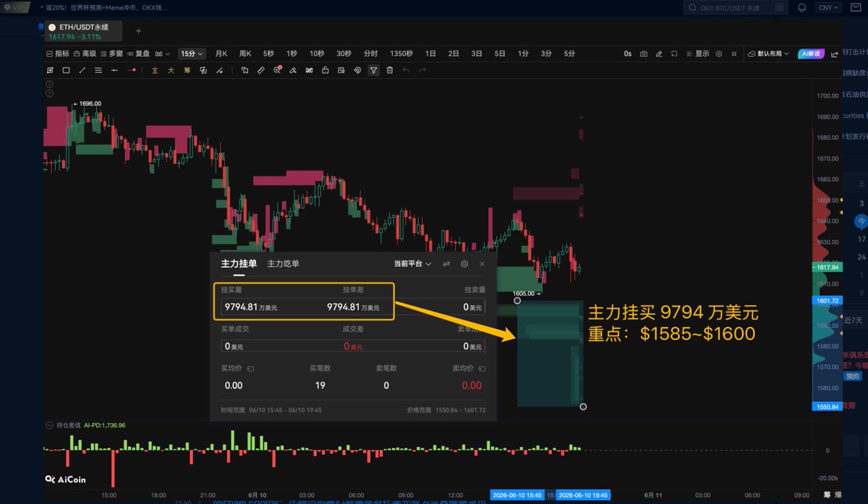Click the ruler measure tool icon

pos(261,70)
